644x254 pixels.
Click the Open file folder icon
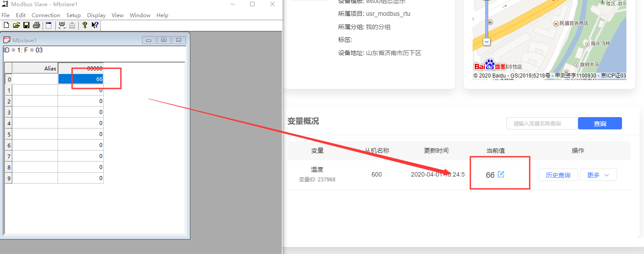click(x=16, y=26)
